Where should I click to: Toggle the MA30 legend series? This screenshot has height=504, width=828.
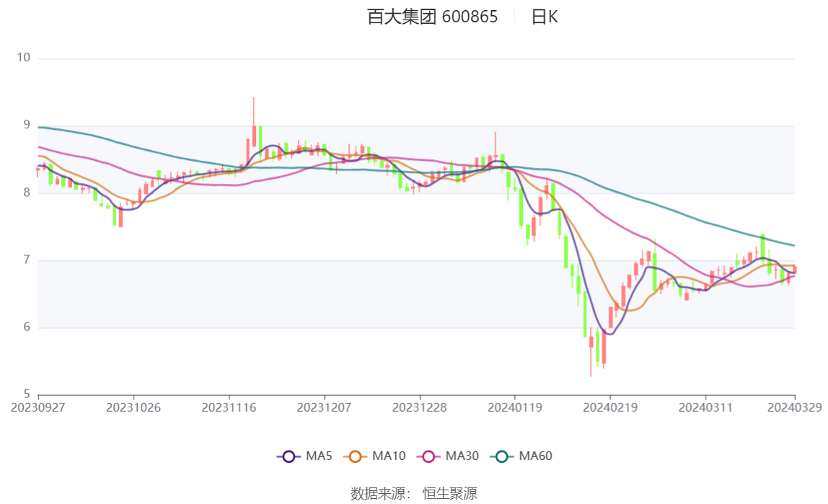click(x=448, y=456)
